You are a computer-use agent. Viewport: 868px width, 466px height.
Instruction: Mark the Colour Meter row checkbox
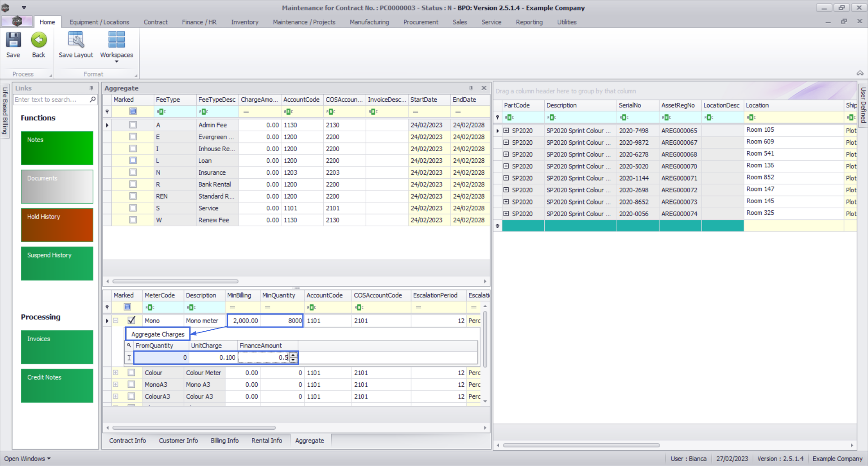[x=131, y=373]
